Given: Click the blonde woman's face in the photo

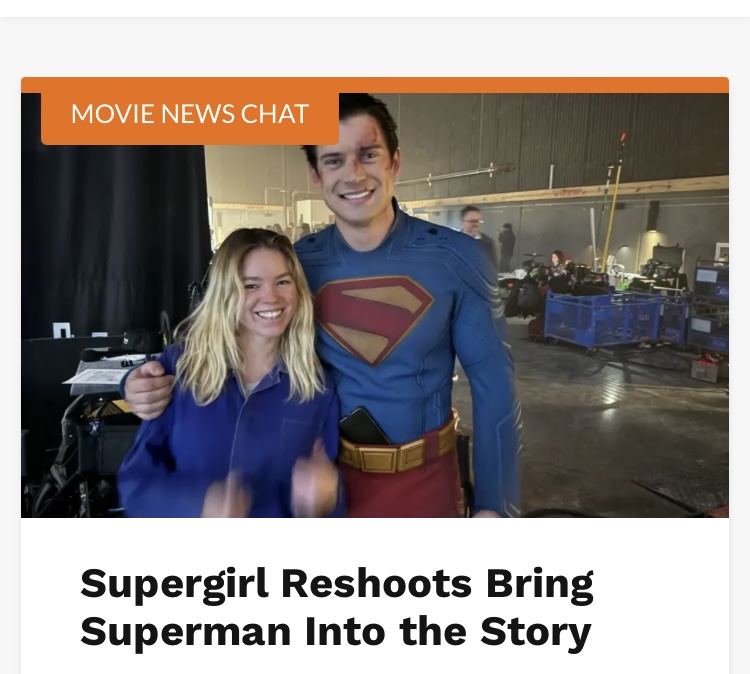Looking at the screenshot, I should point(270,293).
